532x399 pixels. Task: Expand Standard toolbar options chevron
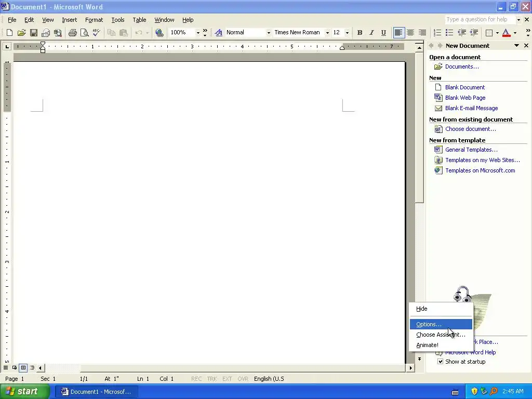point(205,33)
